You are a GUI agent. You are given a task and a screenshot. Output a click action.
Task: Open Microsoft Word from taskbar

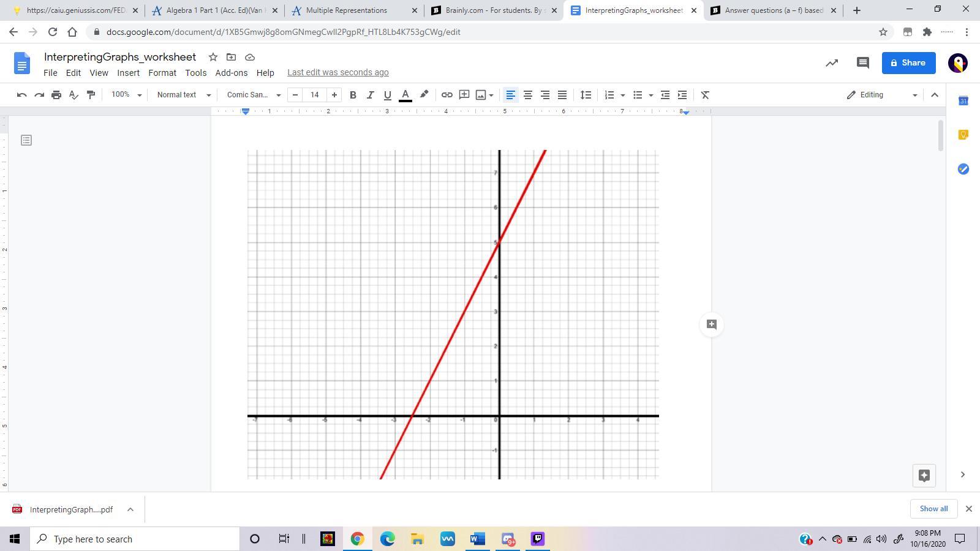[478, 539]
